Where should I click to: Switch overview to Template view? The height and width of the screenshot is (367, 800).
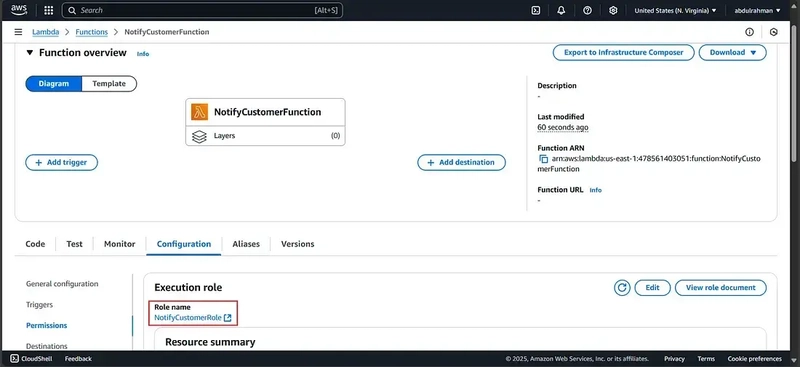click(109, 84)
